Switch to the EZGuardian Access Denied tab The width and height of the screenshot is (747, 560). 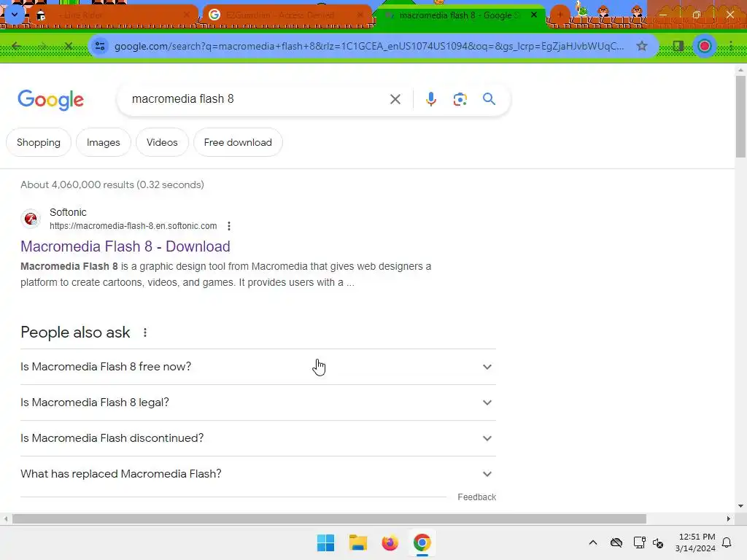(287, 15)
